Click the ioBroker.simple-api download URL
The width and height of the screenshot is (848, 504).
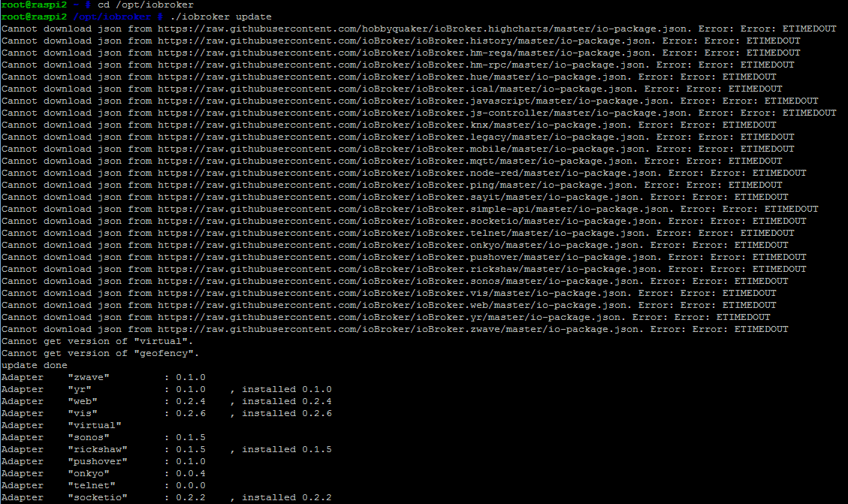[413, 209]
